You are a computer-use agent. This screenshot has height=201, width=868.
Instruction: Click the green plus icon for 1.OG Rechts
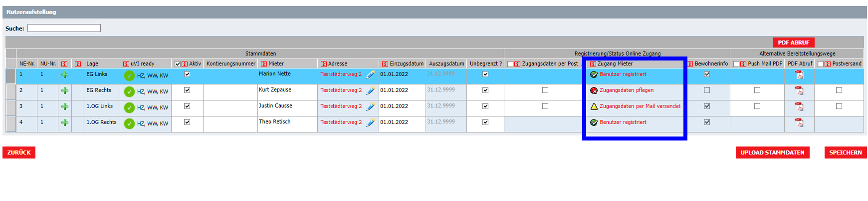(x=65, y=123)
